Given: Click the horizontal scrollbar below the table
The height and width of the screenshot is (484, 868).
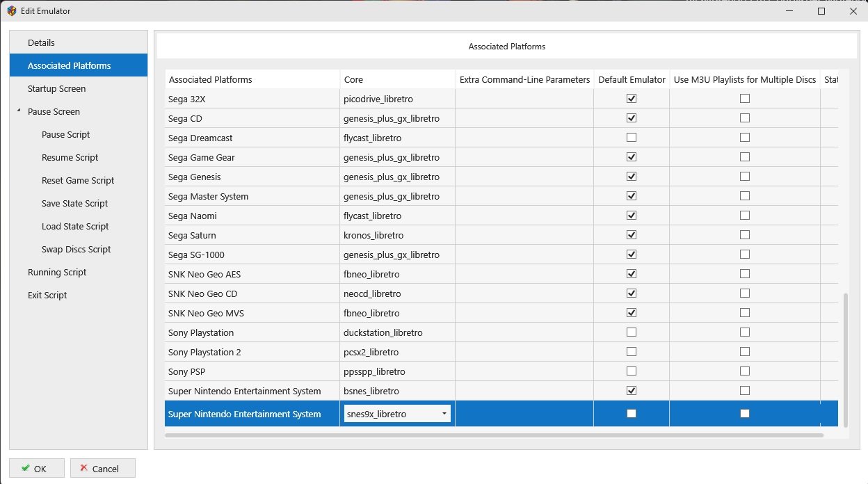Looking at the screenshot, I should point(494,435).
